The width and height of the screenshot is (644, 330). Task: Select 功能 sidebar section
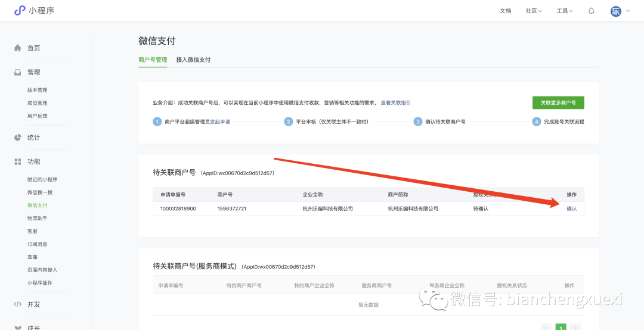(33, 161)
